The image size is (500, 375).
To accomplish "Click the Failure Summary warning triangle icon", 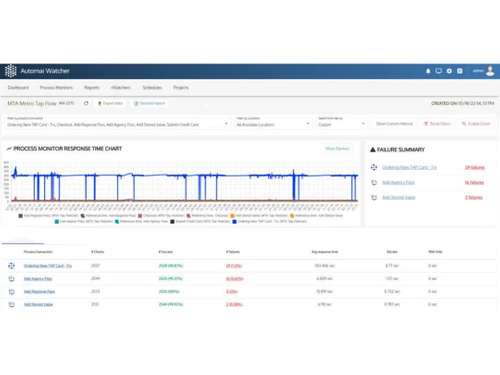I will pos(373,150).
